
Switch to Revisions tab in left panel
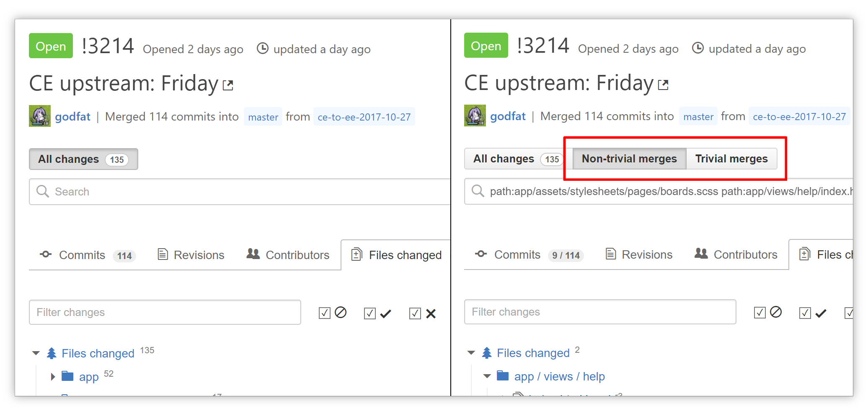pos(191,255)
